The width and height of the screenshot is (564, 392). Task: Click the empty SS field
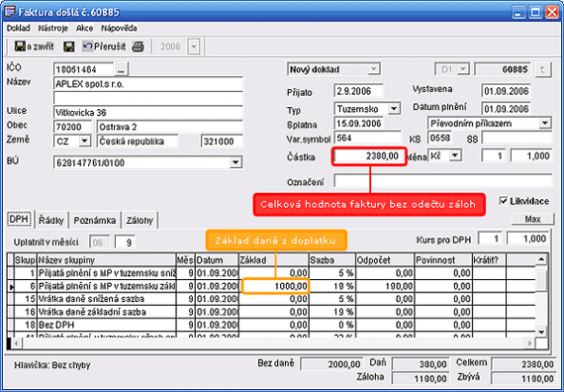coord(517,138)
